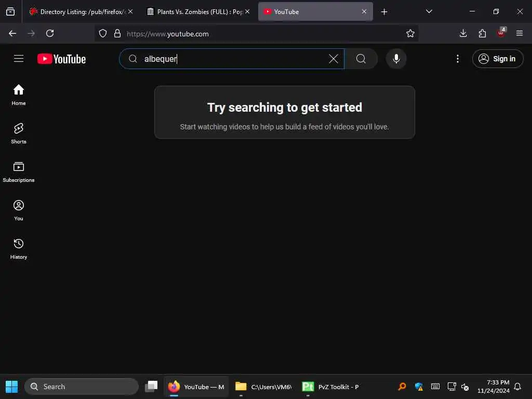Open the Firefox application menu
The width and height of the screenshot is (532, 399).
tap(520, 33)
